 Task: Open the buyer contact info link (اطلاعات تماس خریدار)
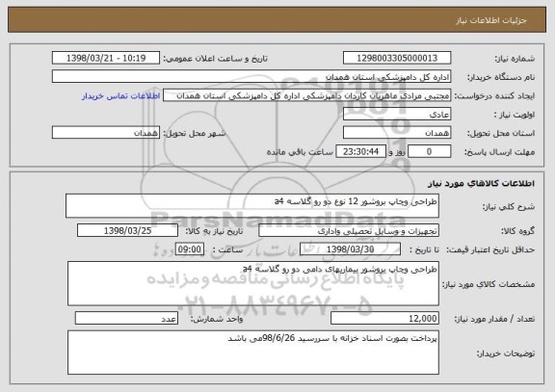click(121, 96)
